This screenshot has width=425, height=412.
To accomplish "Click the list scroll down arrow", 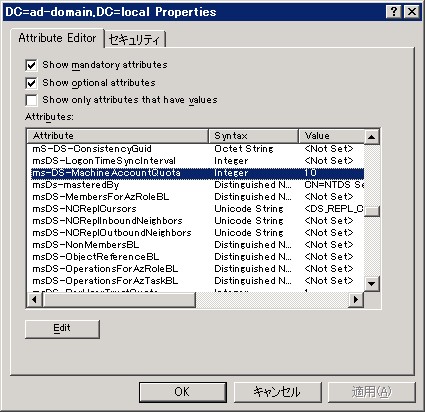I will tap(371, 284).
